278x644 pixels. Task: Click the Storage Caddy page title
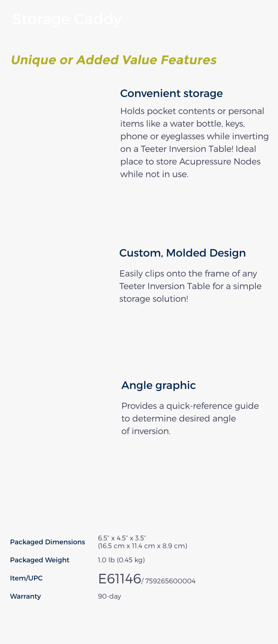click(67, 20)
